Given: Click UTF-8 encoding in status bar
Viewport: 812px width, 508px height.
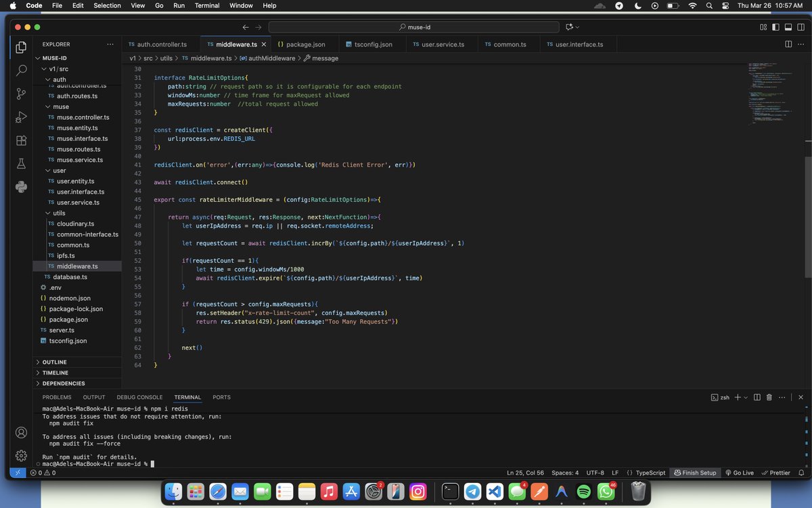Looking at the screenshot, I should click(x=595, y=473).
